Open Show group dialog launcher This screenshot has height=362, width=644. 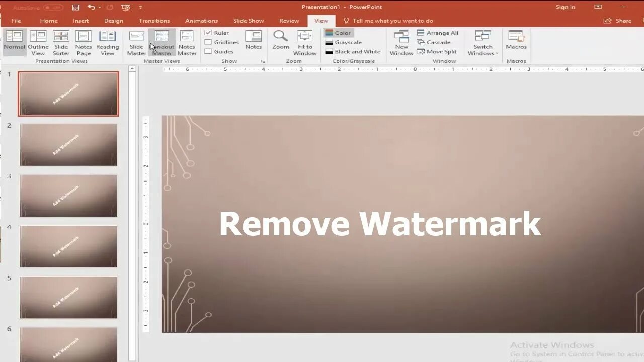[x=263, y=61]
